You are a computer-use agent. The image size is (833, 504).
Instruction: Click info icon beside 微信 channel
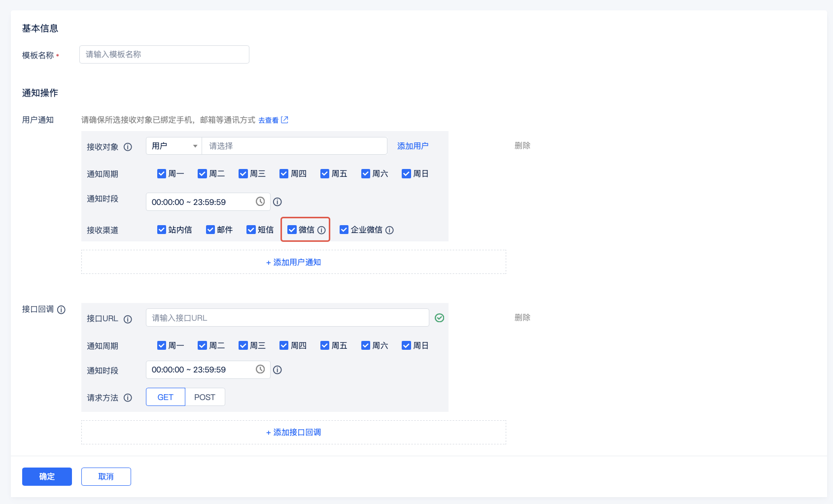click(x=321, y=230)
